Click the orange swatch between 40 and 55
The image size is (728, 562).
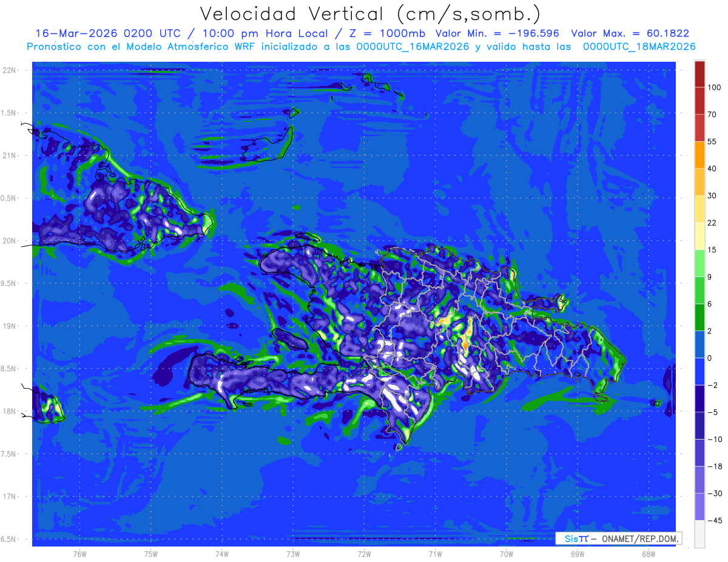699,155
